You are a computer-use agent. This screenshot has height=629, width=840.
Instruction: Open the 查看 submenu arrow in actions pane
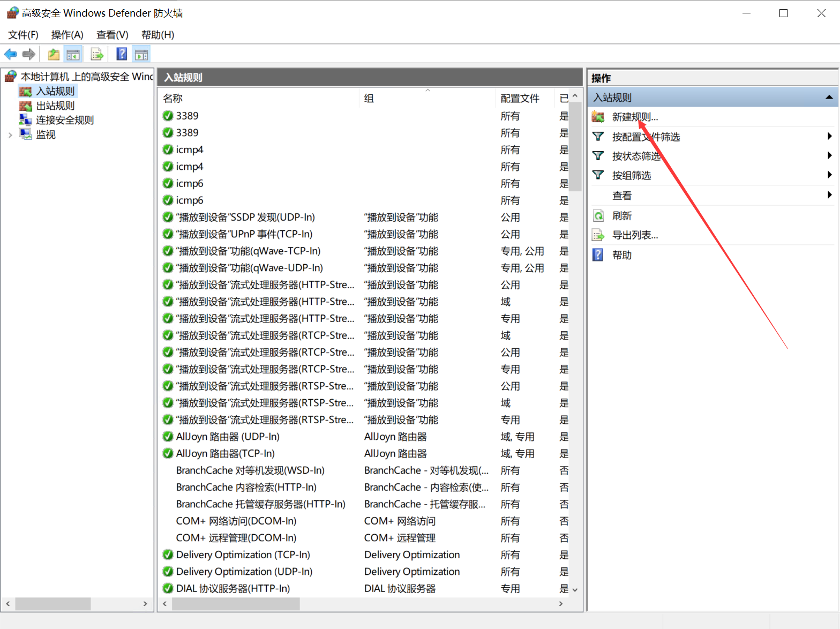pyautogui.click(x=829, y=195)
